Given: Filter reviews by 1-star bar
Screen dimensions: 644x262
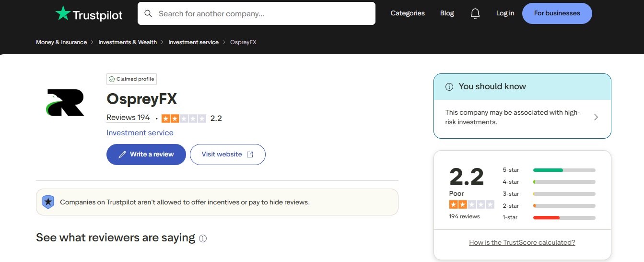Looking at the screenshot, I should [564, 218].
